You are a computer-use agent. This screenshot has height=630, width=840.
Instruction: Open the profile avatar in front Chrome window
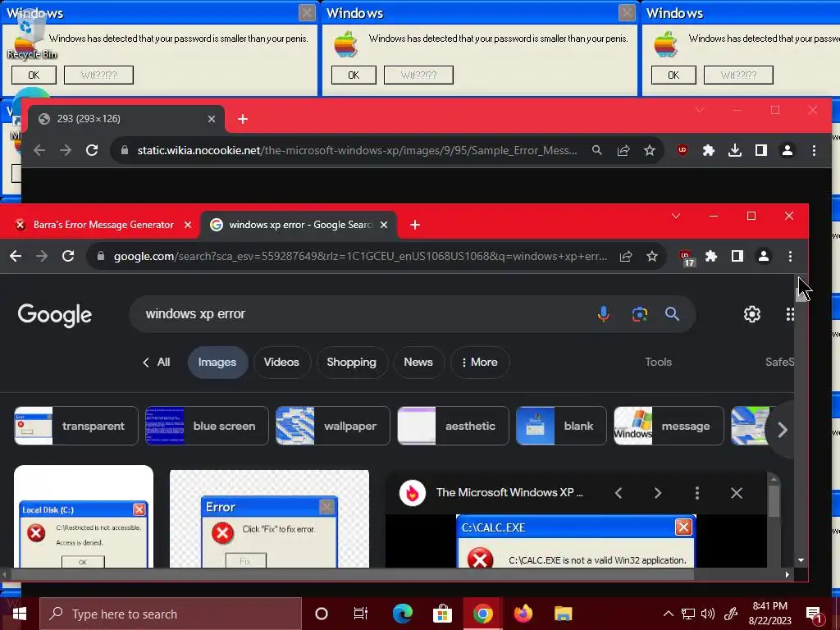[x=764, y=256]
